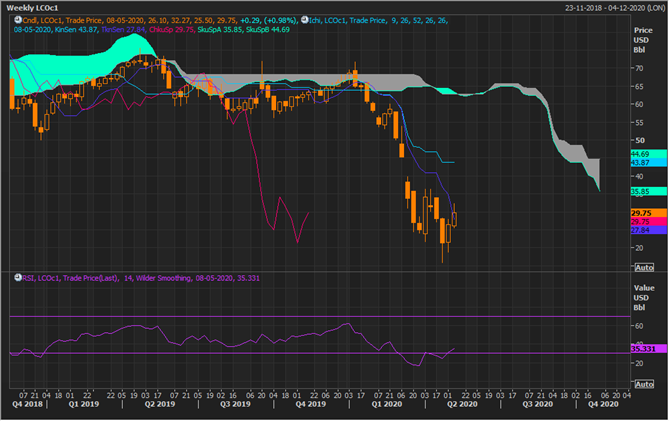Click the Q4 2018 quarter label
The height and width of the screenshot is (421, 669).
tap(27, 404)
